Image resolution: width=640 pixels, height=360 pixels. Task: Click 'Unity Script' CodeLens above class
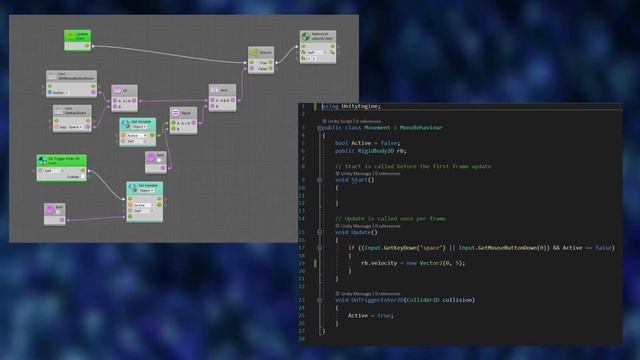(340, 121)
